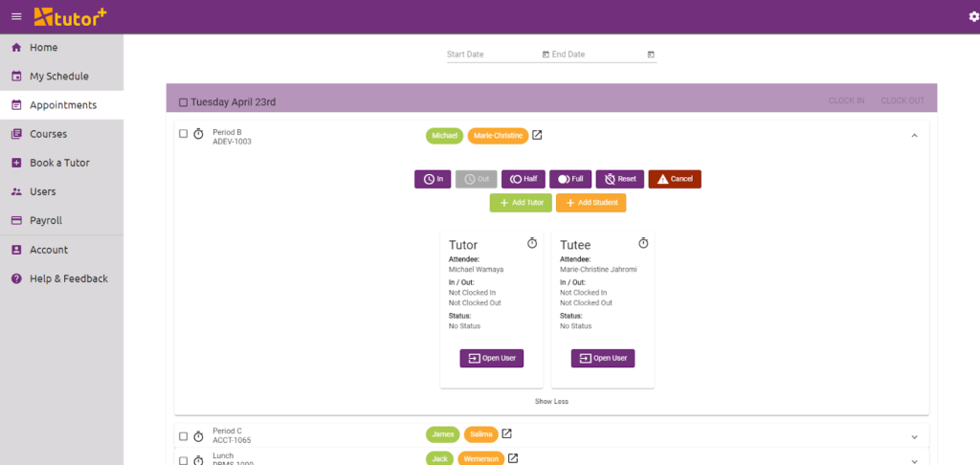Check the Tuesday April 23rd checkbox
The height and width of the screenshot is (465, 980).
pyautogui.click(x=183, y=101)
